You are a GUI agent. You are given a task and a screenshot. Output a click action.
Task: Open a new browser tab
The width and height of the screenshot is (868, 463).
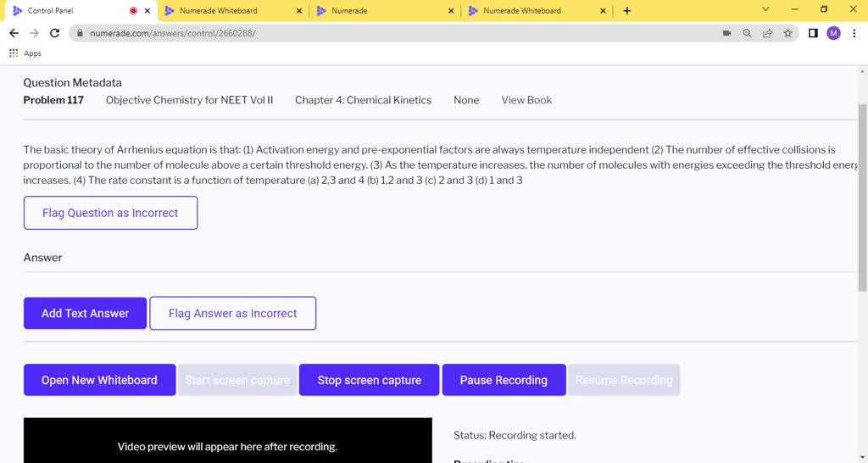pos(627,11)
